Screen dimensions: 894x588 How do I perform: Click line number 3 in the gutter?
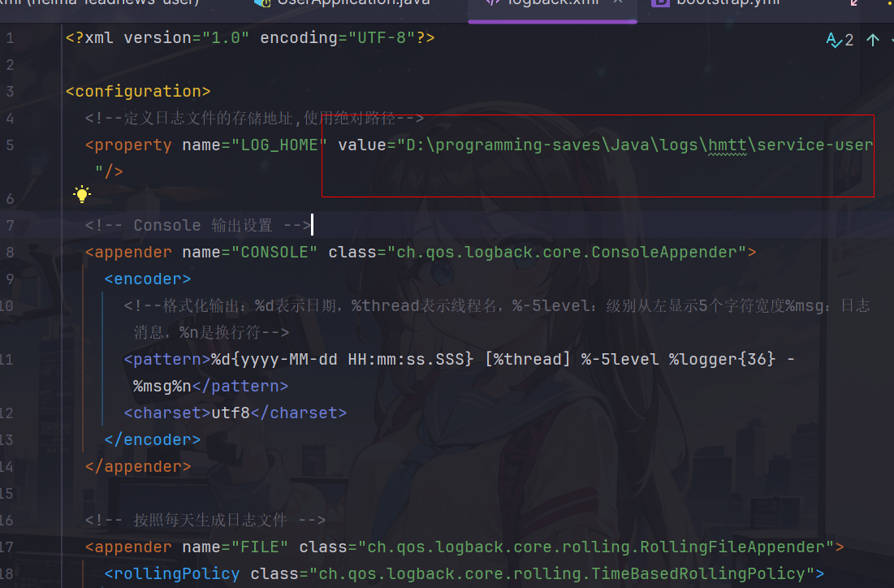pos(10,92)
